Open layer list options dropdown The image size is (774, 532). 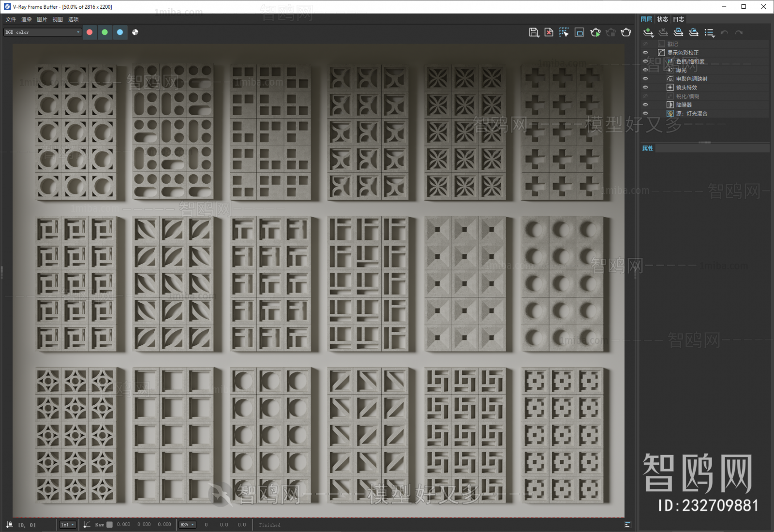pos(709,32)
